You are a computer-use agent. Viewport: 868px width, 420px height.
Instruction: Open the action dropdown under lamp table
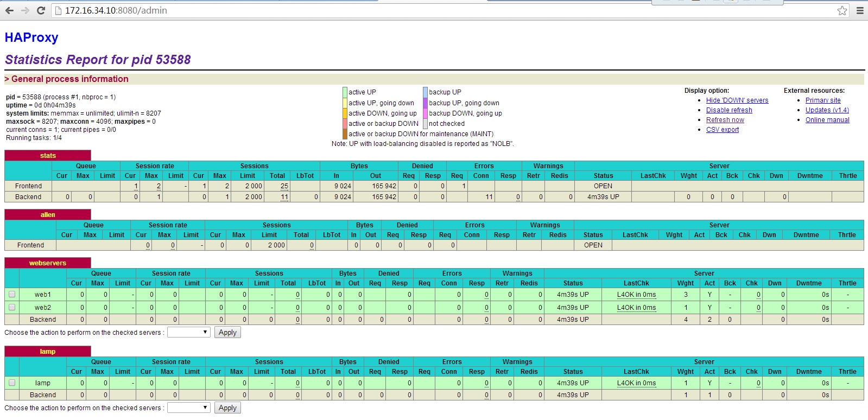tap(188, 408)
